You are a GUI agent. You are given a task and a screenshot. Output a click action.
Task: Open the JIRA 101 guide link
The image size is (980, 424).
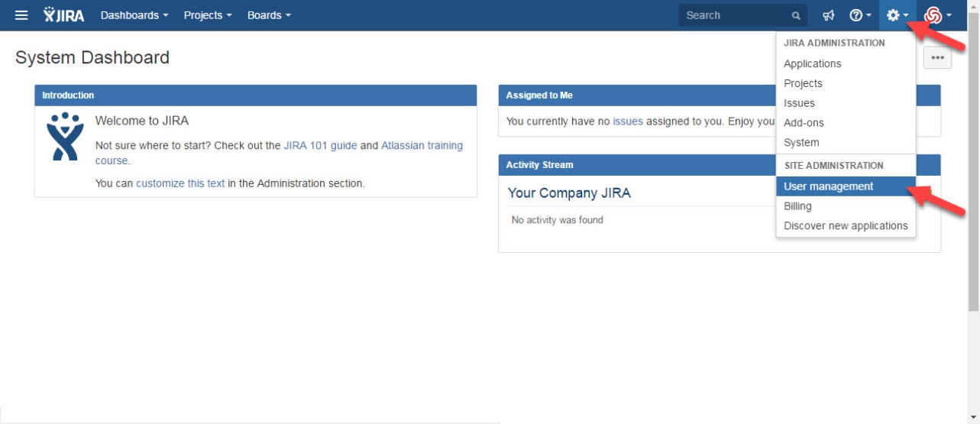coord(320,145)
